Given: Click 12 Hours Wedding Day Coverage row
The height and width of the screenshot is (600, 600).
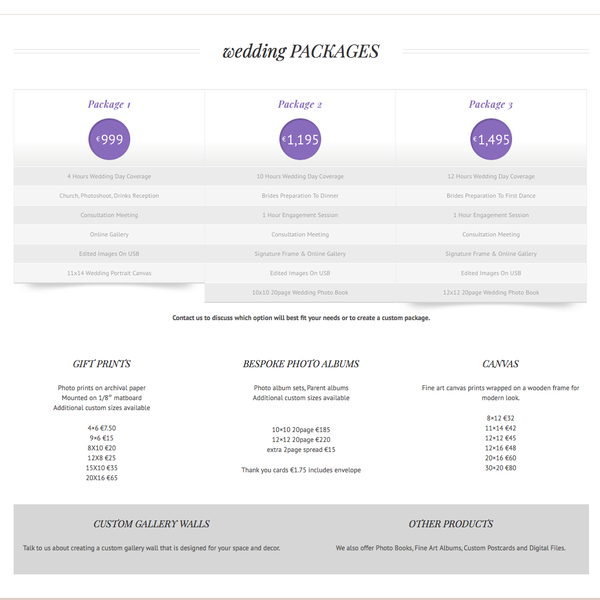Looking at the screenshot, I should tap(491, 176).
